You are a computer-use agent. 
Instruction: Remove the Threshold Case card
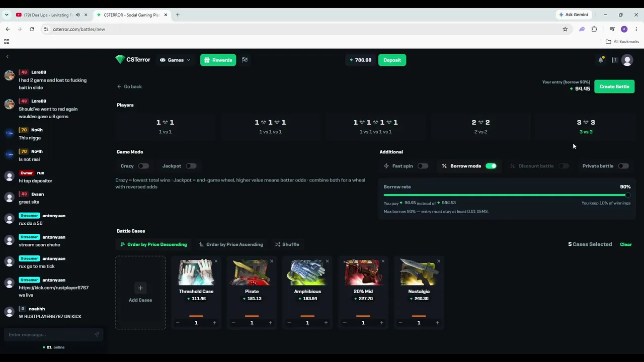(216, 261)
